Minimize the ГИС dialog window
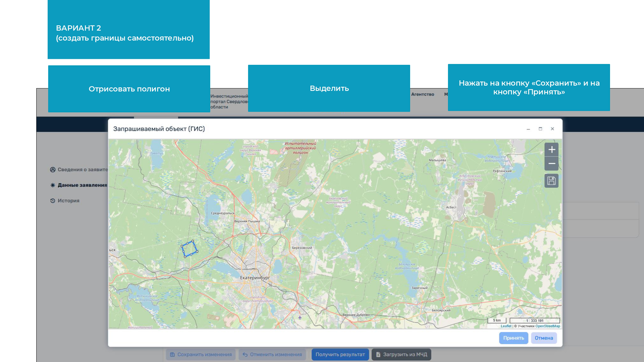The height and width of the screenshot is (362, 644). [528, 129]
